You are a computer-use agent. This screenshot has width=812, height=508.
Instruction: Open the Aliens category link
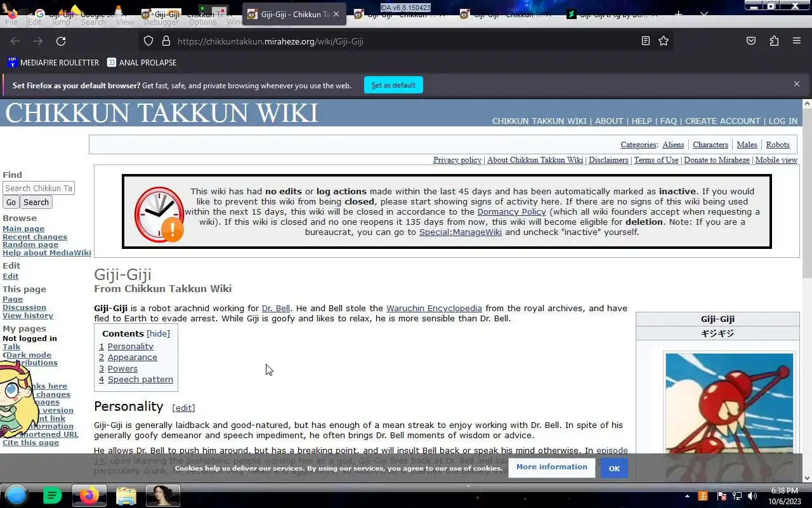click(673, 145)
